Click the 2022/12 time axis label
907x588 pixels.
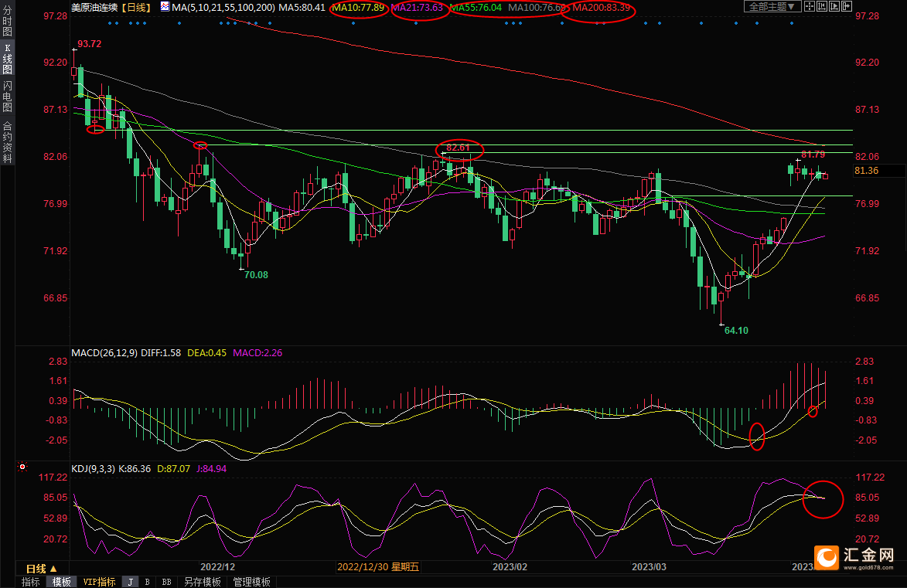[217, 567]
